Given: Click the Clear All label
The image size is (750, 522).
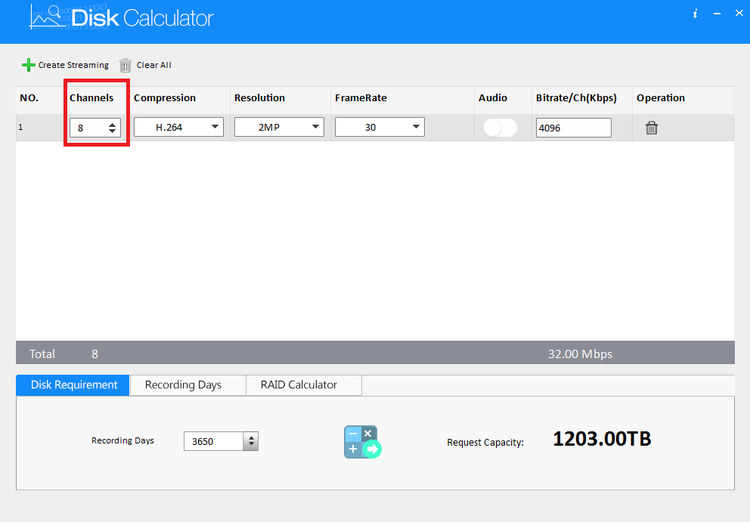Looking at the screenshot, I should pos(154,65).
